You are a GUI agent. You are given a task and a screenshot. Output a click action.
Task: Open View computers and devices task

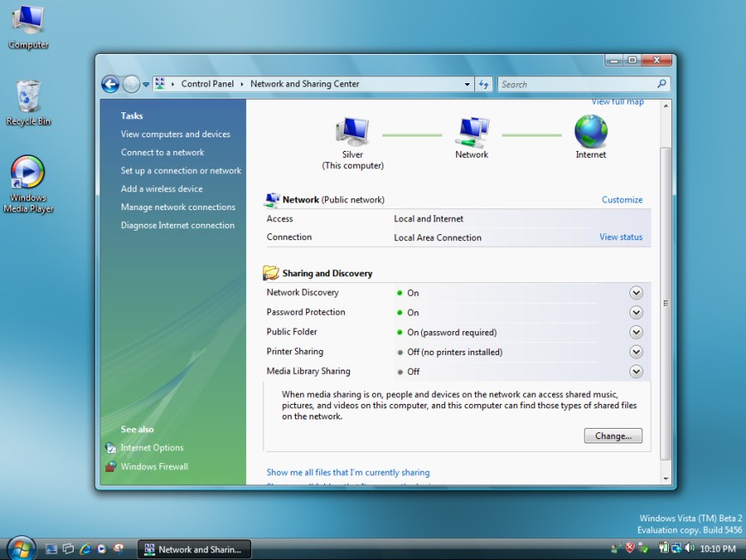[175, 134]
